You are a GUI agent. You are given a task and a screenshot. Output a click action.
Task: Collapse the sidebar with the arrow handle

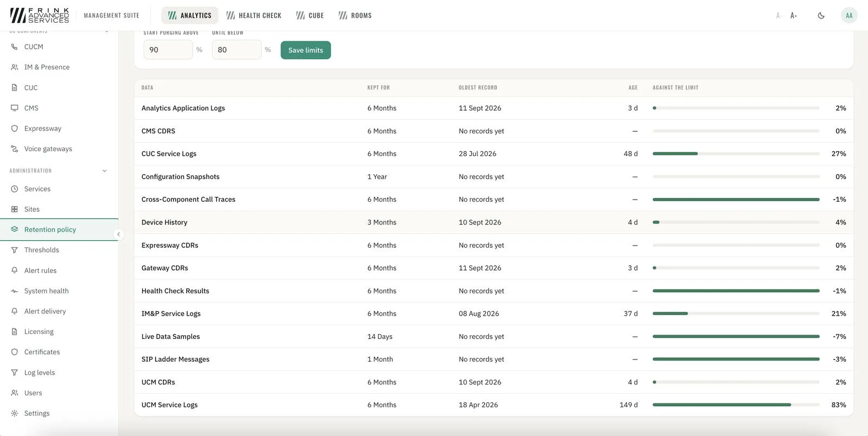(x=118, y=234)
